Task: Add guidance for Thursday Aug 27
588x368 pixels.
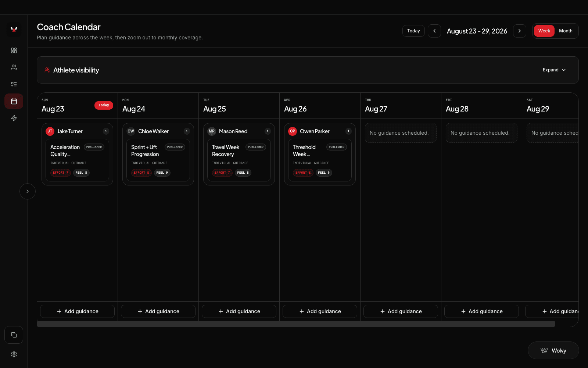Action: [x=401, y=311]
